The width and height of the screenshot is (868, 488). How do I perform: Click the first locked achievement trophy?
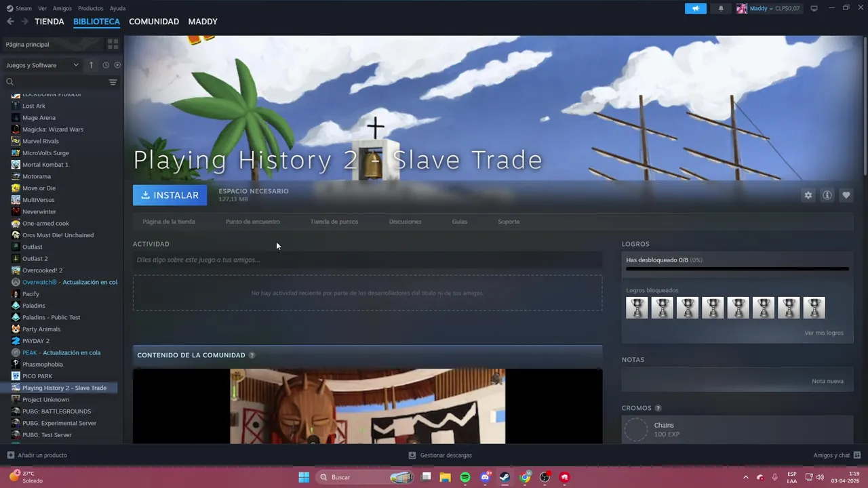pos(637,308)
